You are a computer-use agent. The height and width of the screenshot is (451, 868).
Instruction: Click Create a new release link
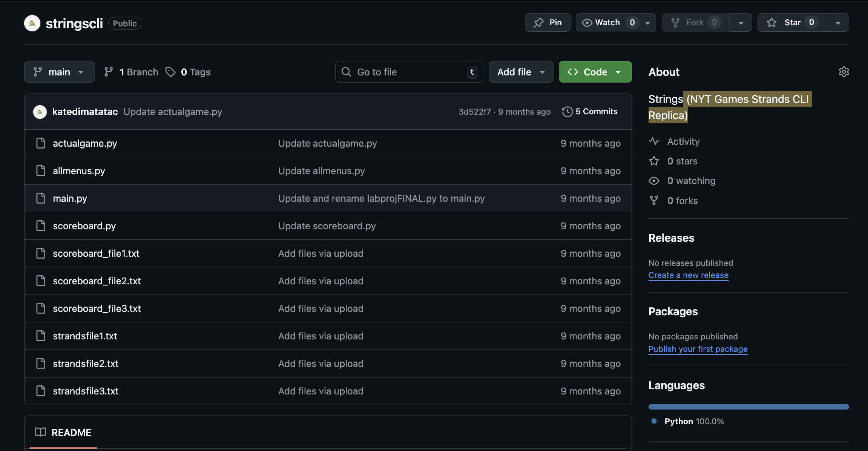689,275
